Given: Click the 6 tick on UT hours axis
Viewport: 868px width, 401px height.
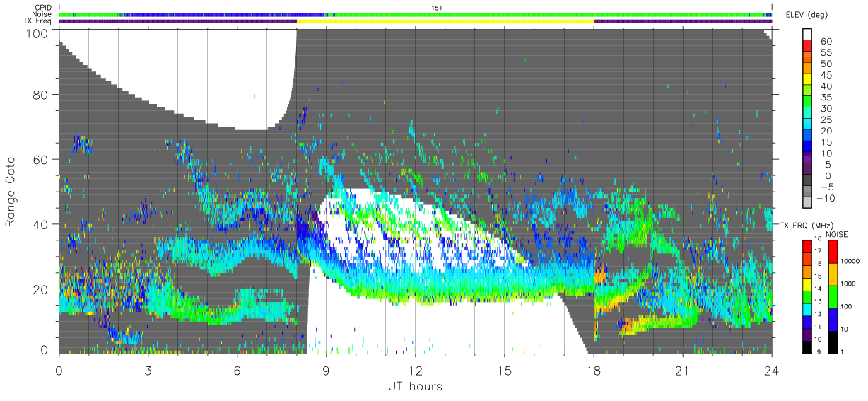Looking at the screenshot, I should pos(237,371).
